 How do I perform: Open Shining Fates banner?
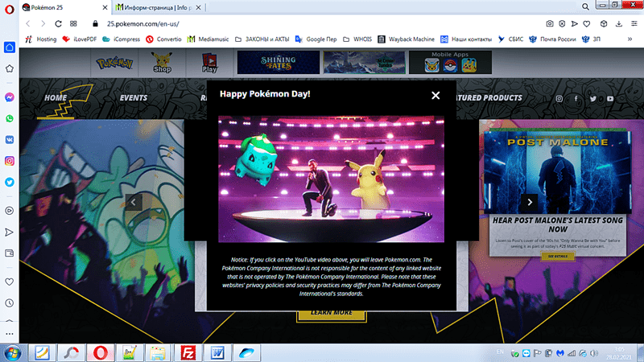(x=278, y=63)
